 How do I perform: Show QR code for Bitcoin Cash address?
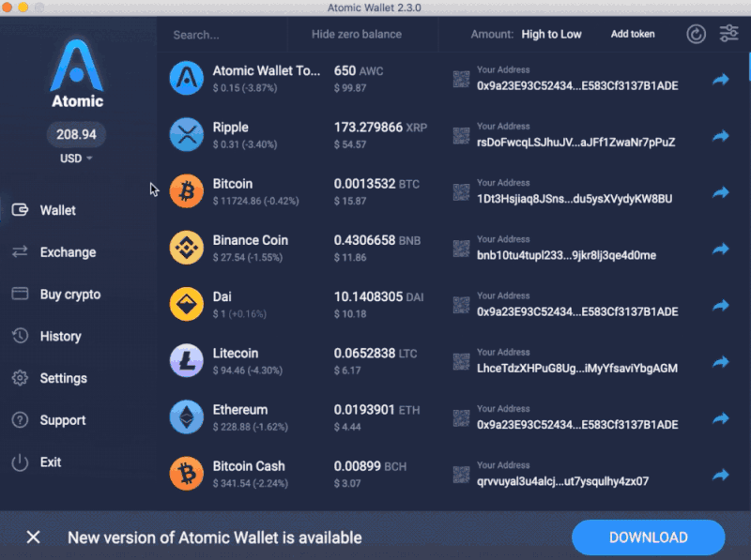tap(461, 475)
